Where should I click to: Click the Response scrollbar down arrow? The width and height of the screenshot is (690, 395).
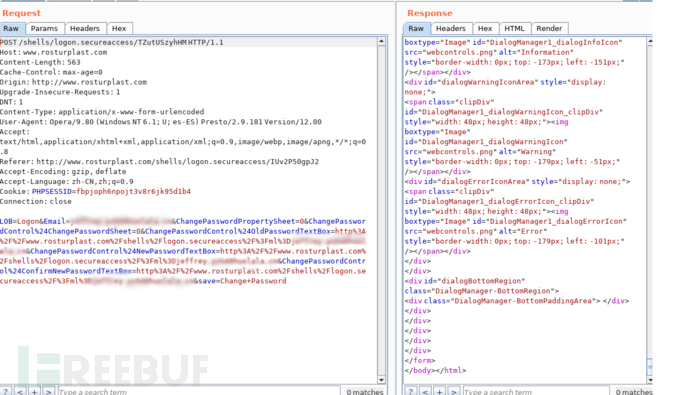click(x=650, y=380)
